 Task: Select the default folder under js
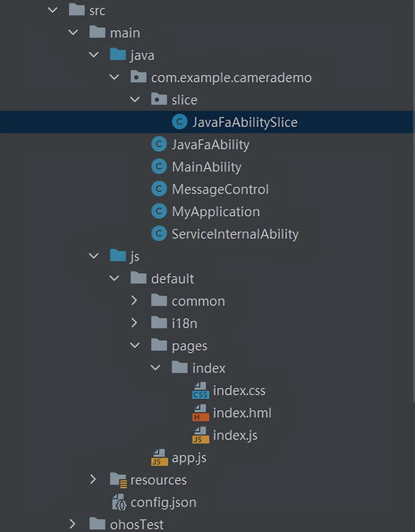(x=173, y=278)
